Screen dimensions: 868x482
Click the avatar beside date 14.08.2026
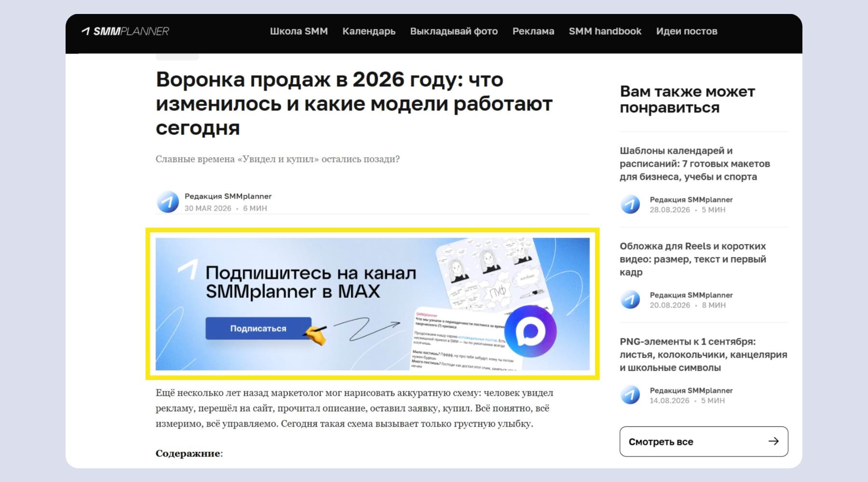(630, 395)
